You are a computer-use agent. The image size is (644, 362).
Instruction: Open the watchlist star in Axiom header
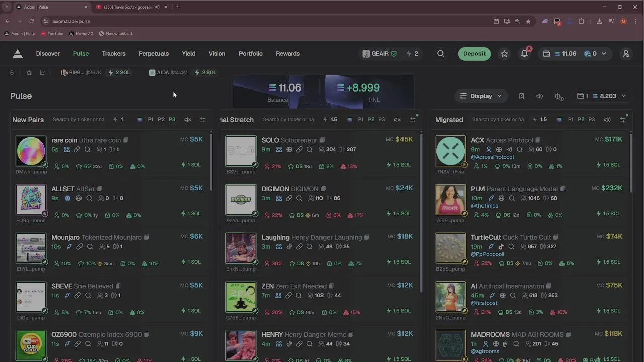click(504, 54)
